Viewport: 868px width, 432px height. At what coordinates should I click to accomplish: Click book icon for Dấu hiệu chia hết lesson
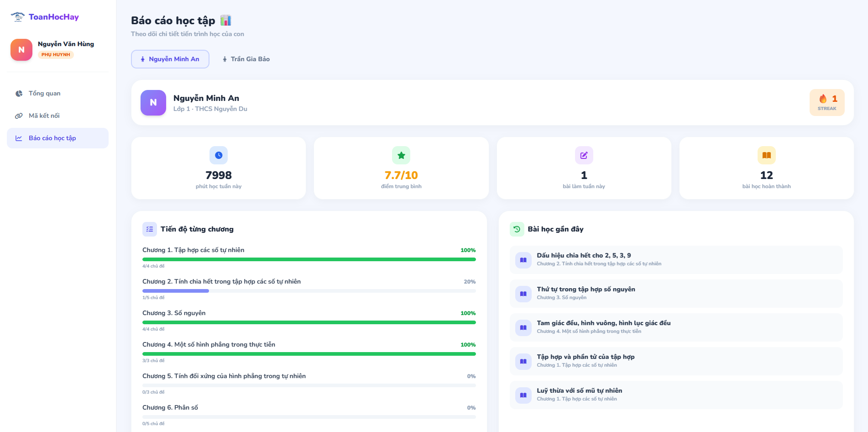click(523, 260)
